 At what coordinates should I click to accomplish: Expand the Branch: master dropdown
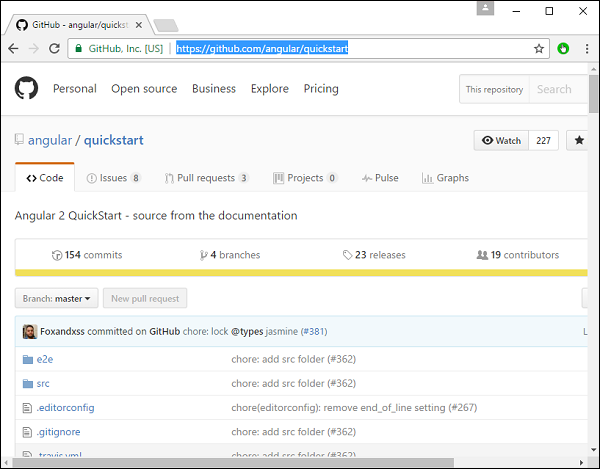[x=57, y=298]
